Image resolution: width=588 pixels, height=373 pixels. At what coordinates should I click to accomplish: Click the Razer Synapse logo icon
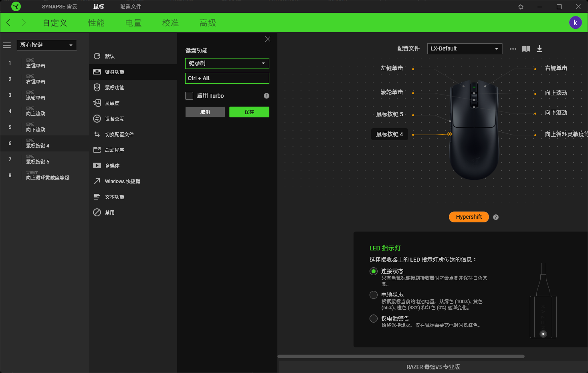coord(16,6)
